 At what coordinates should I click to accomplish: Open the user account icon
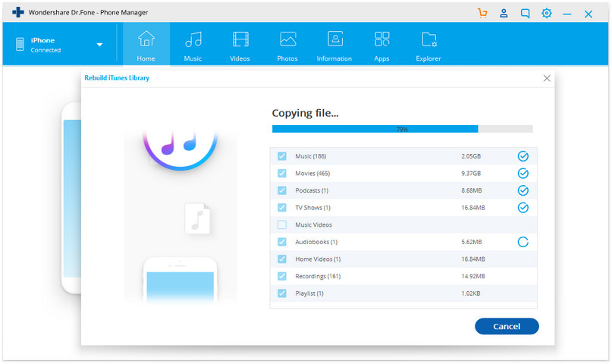pyautogui.click(x=504, y=13)
